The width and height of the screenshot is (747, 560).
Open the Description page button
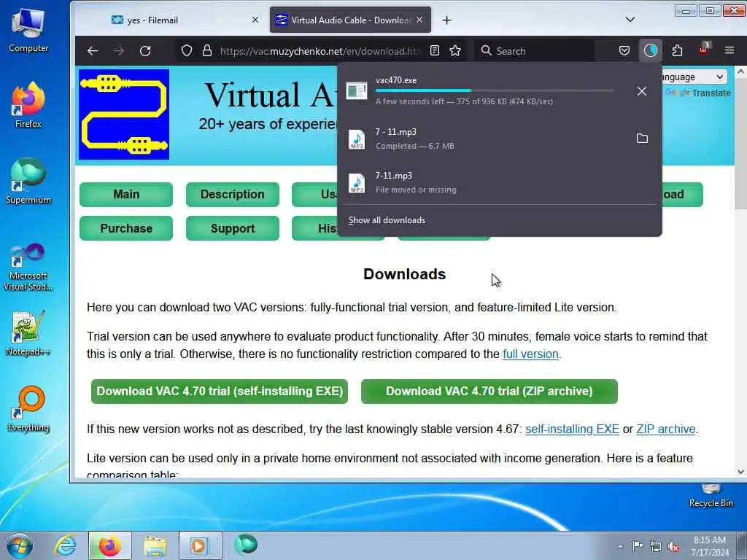click(x=233, y=194)
